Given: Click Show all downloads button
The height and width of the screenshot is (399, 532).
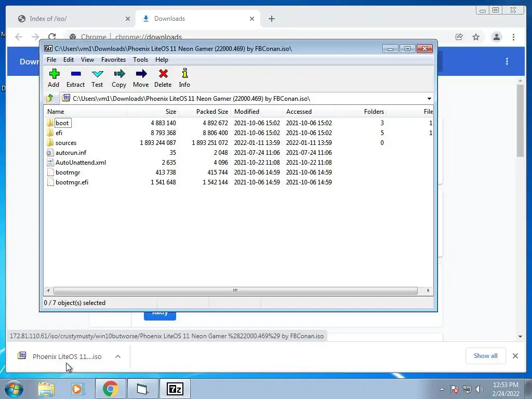Looking at the screenshot, I should pos(486,356).
